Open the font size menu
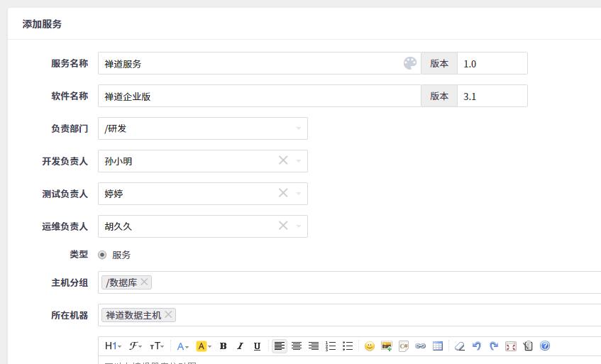601x364 pixels. pos(157,346)
